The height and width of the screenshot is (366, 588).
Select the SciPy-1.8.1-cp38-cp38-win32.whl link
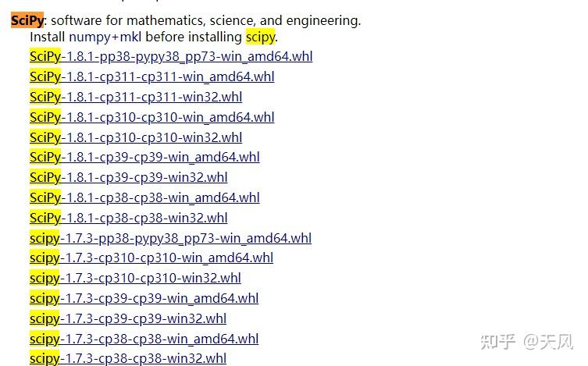(x=129, y=219)
